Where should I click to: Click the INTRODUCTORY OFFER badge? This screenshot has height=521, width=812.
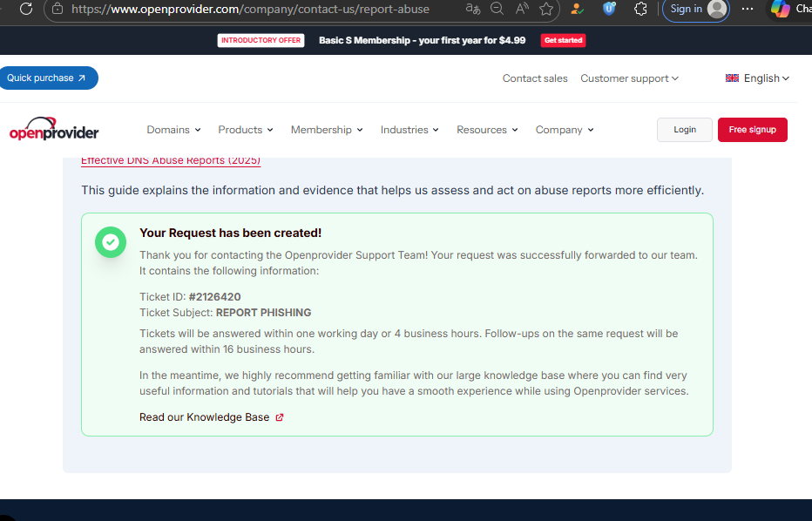pos(261,40)
